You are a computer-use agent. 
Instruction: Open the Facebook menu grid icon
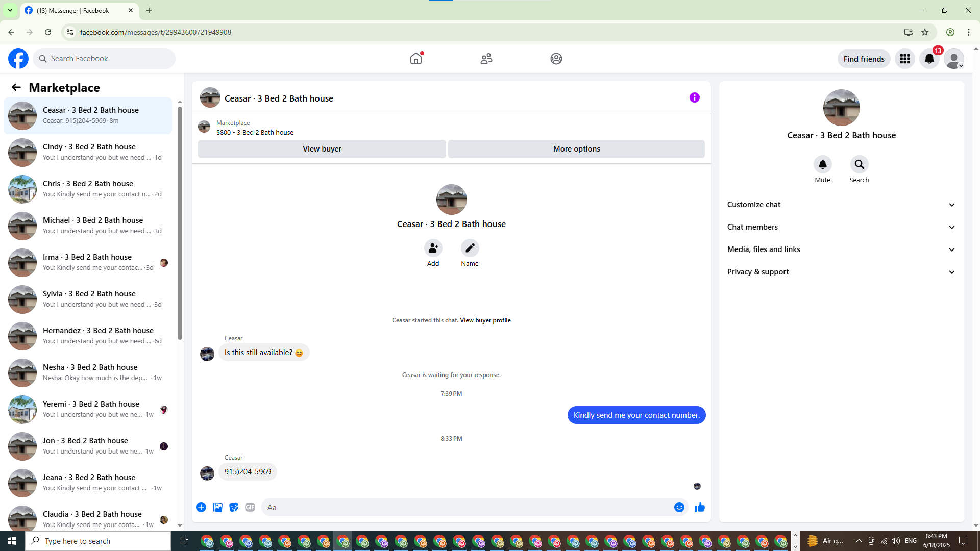[x=905, y=59]
